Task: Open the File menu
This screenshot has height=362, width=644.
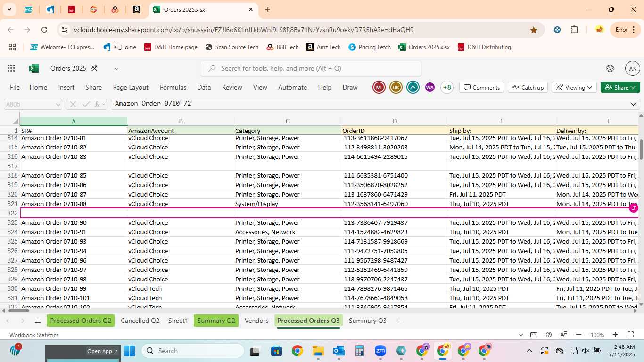Action: click(x=15, y=87)
